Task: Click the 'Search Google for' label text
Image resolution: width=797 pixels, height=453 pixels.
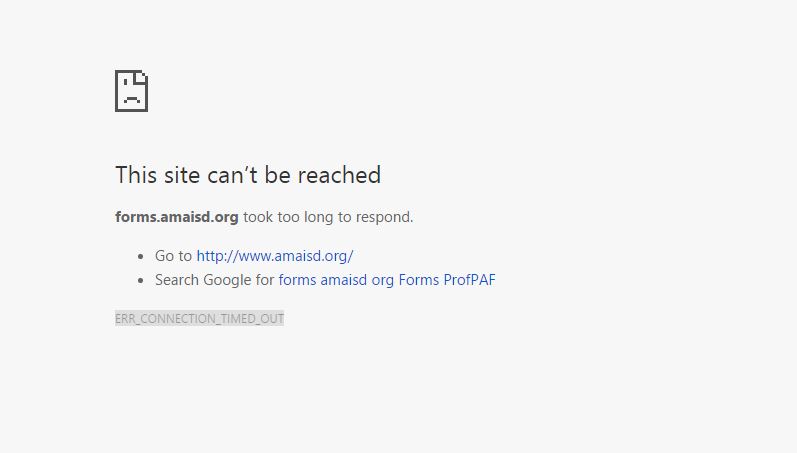Action: pos(214,280)
